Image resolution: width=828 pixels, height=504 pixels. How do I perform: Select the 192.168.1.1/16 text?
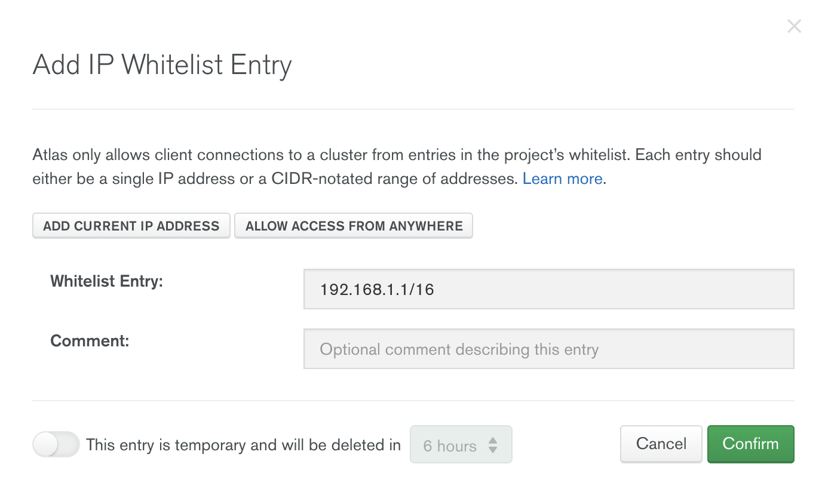coord(375,288)
